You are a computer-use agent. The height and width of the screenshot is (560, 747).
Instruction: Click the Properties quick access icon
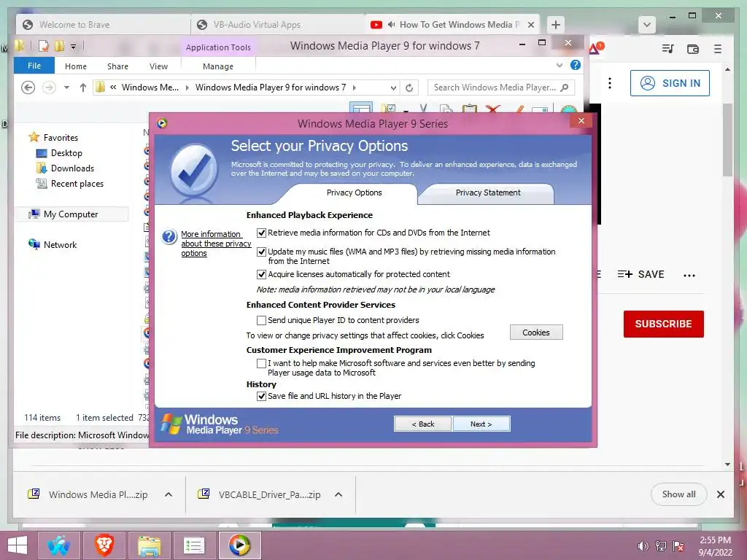point(43,46)
